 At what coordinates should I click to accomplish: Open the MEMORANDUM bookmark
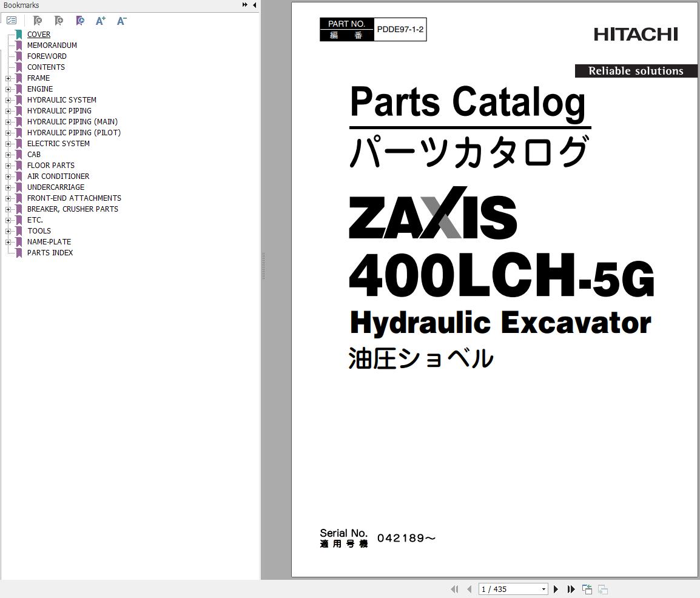point(52,45)
